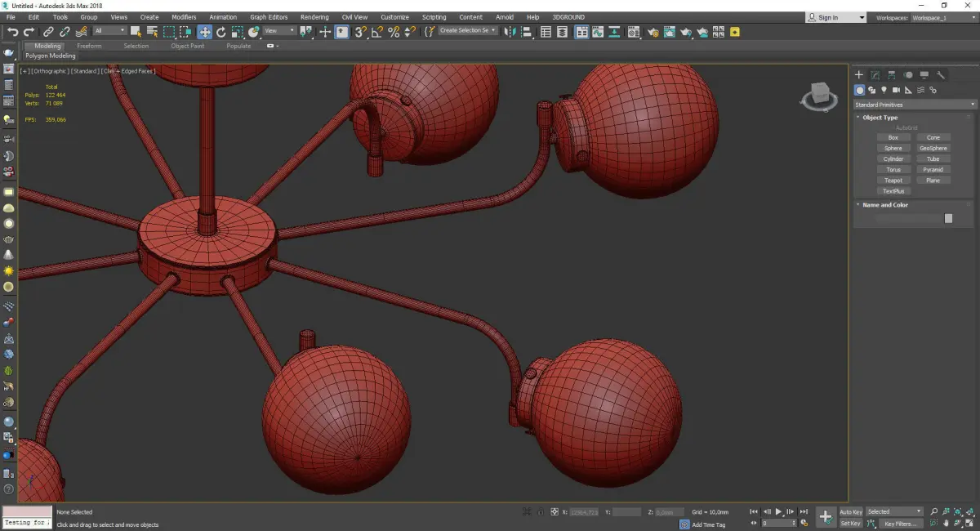The image size is (980, 531).
Task: Click the Unlink Selection tool
Action: pos(65,32)
